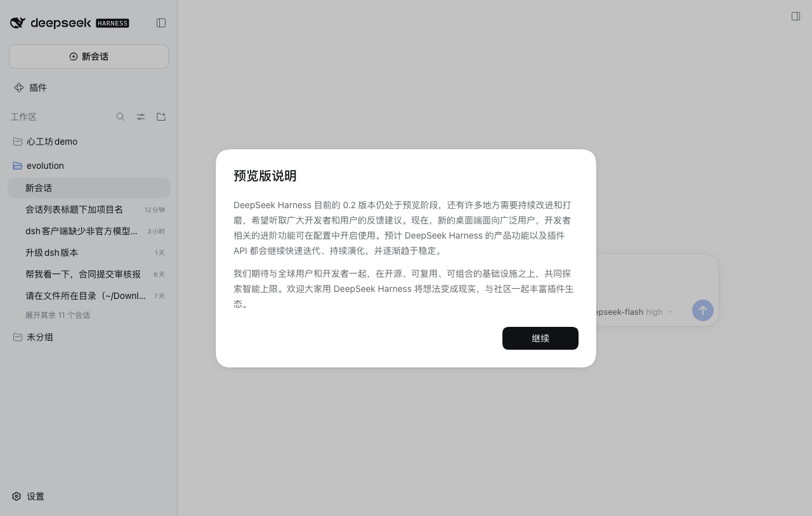Click the settings gear icon
Screen dimensions: 812x516
[x=16, y=496]
